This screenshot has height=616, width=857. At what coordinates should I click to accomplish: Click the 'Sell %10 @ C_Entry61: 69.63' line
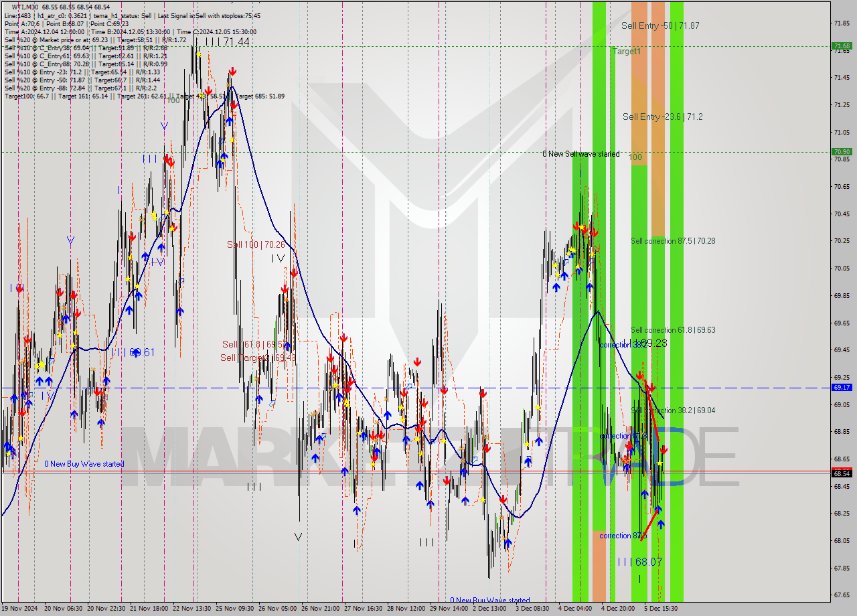86,56
